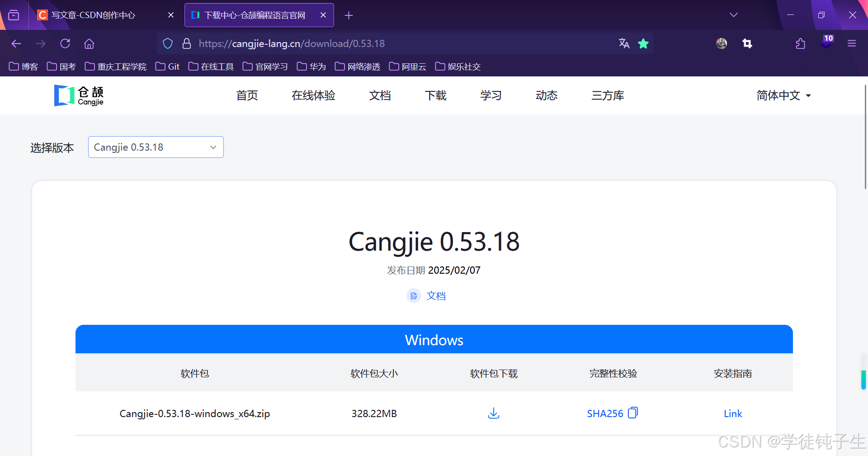The image size is (868, 456).
Task: Go to 下载 navigation item
Action: 435,95
